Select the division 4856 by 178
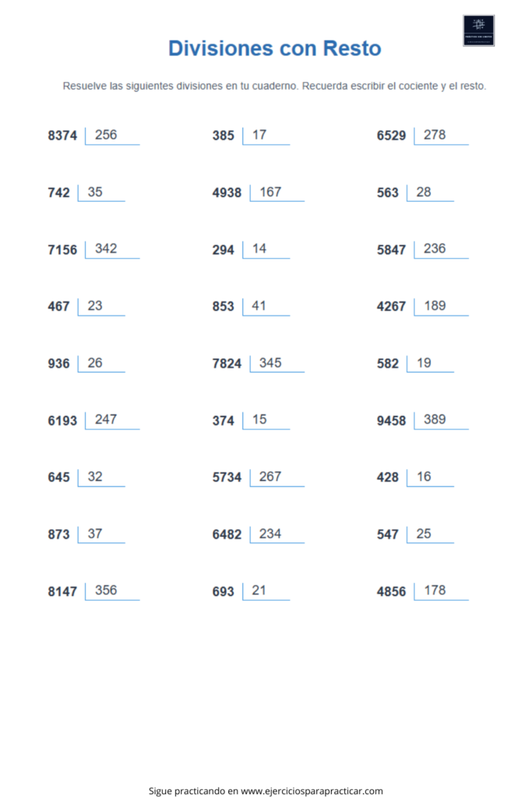The width and height of the screenshot is (532, 798). click(423, 591)
